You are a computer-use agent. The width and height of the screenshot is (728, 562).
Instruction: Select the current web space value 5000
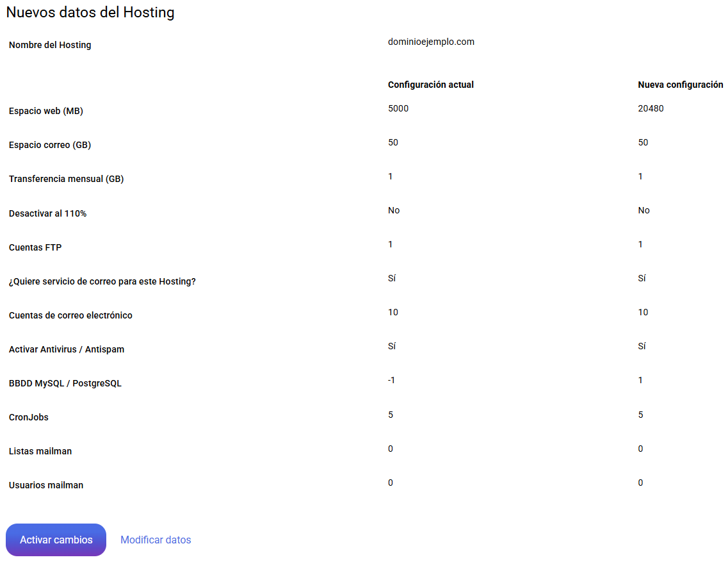(398, 108)
